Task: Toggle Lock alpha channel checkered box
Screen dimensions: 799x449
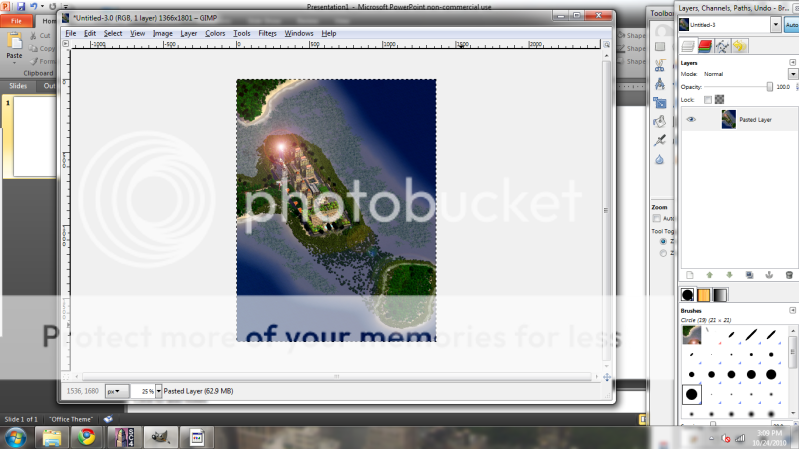Action: pyautogui.click(x=720, y=100)
